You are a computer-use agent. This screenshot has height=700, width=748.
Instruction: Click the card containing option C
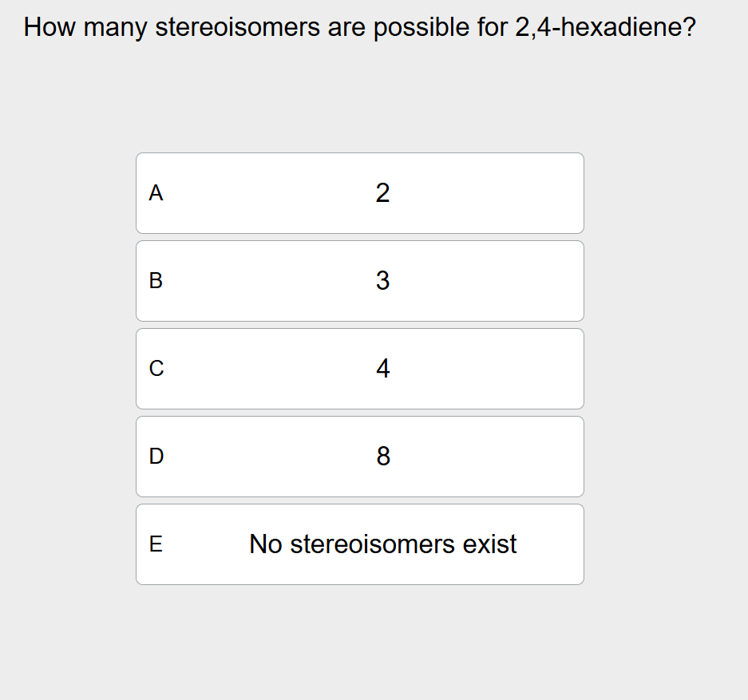click(359, 369)
